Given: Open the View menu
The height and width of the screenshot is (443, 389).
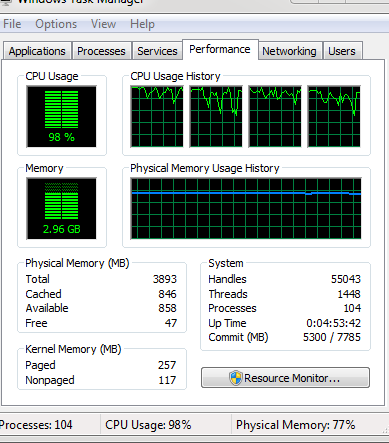Looking at the screenshot, I should pyautogui.click(x=103, y=24).
